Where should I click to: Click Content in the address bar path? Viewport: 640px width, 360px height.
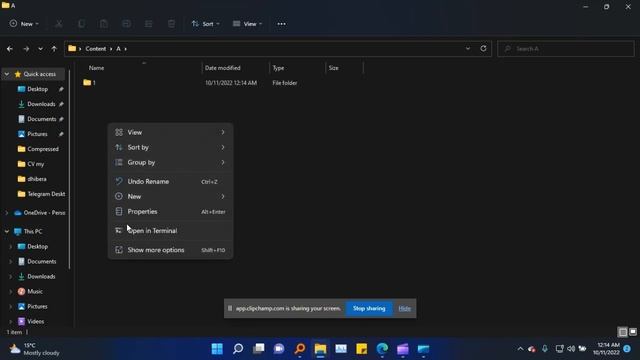(x=96, y=49)
